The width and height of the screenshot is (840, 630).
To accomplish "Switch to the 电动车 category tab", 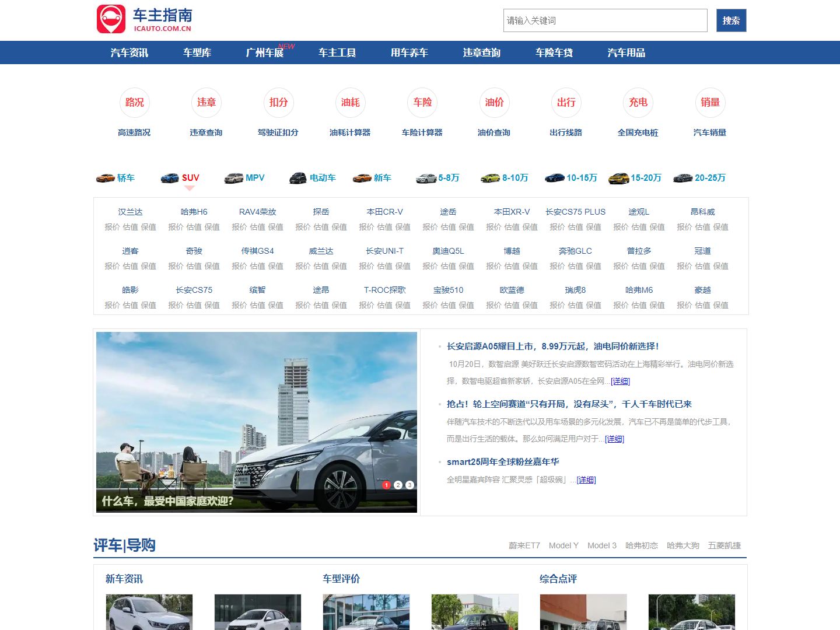I will coord(323,178).
